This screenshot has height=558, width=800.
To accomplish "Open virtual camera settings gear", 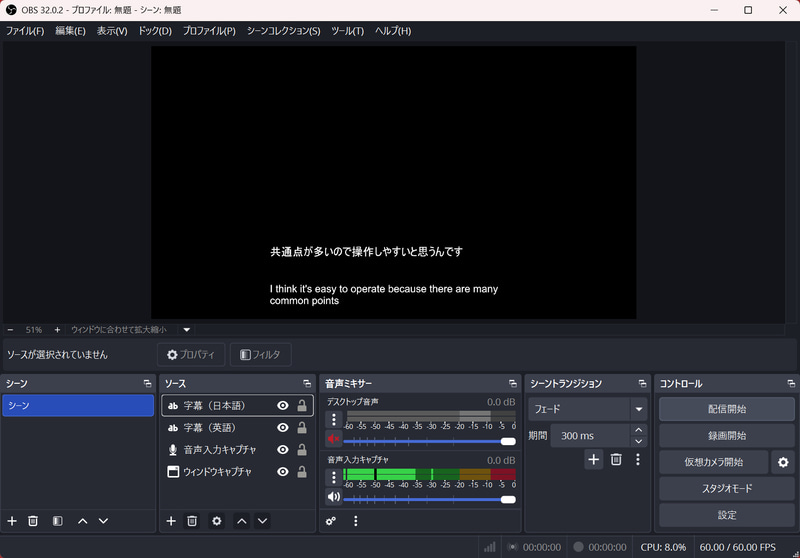I will tap(783, 462).
